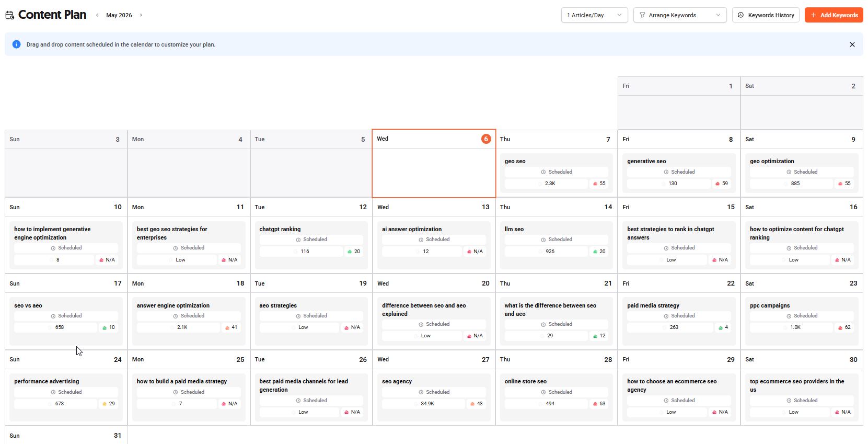
Task: Open the 'llm seo' keyword card
Action: tap(556, 245)
